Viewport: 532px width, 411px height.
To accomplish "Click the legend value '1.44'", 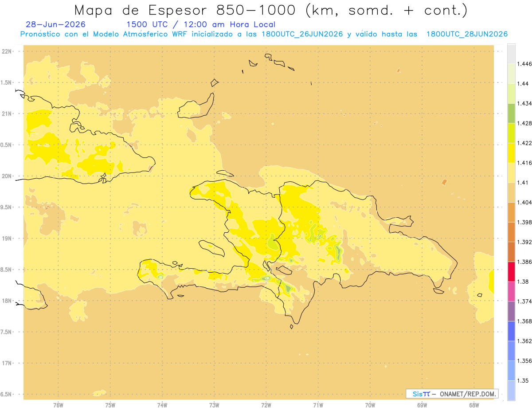I will click(524, 84).
